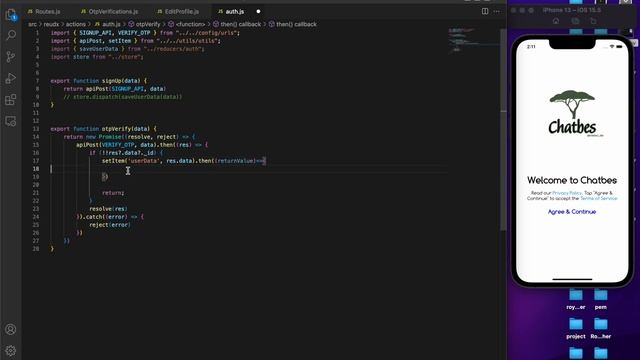Screen dimensions: 640x360
Task: Click the unsaved-changes dot on the auth.js tab
Action: [x=258, y=11]
